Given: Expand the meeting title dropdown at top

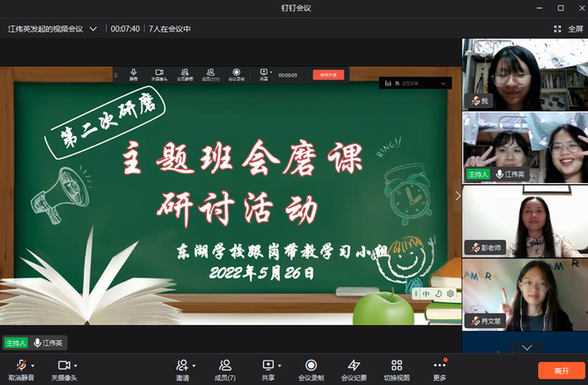Looking at the screenshot, I should point(93,29).
